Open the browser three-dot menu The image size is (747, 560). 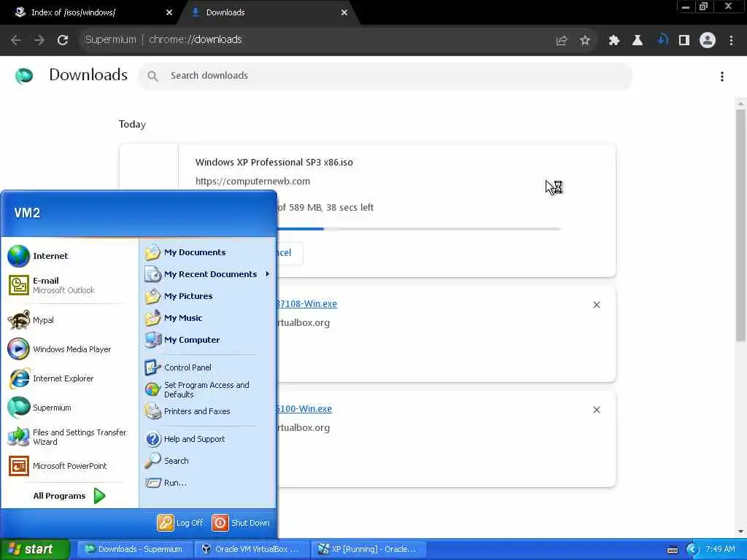pyautogui.click(x=731, y=41)
